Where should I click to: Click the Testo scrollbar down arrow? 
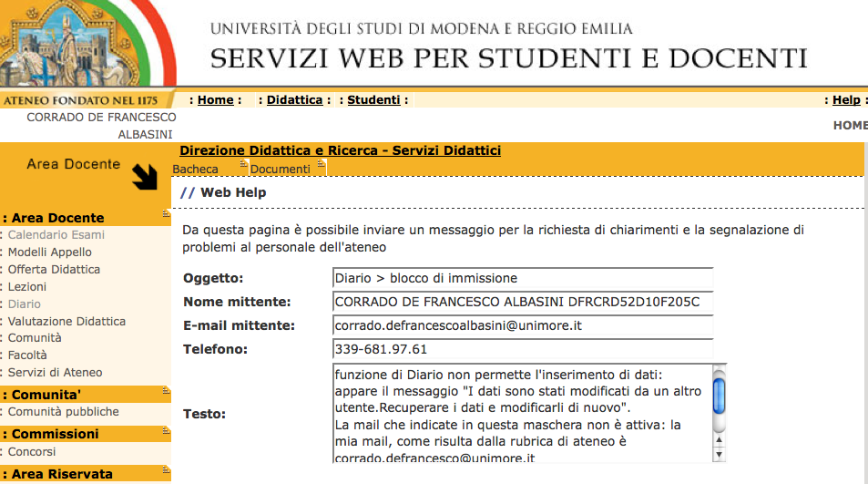pos(719,454)
